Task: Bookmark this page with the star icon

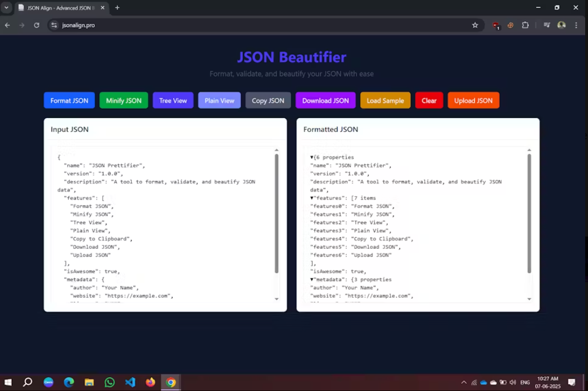Action: [x=475, y=25]
